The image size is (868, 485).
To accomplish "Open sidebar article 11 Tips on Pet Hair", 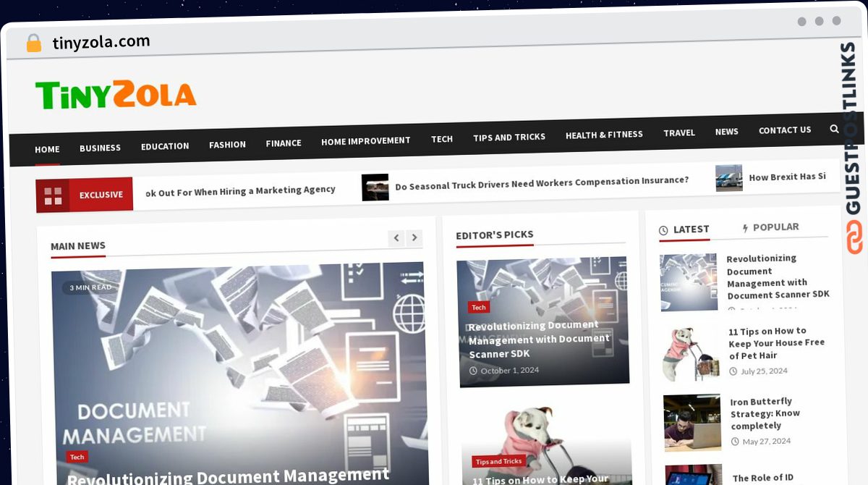I will coord(777,343).
